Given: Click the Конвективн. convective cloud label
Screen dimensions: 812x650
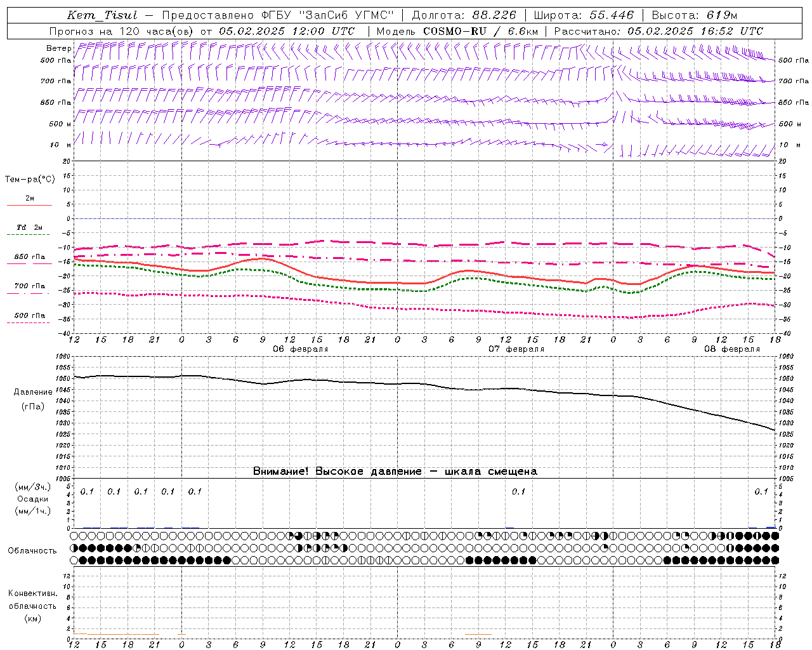Looking at the screenshot, I should pos(32,593).
